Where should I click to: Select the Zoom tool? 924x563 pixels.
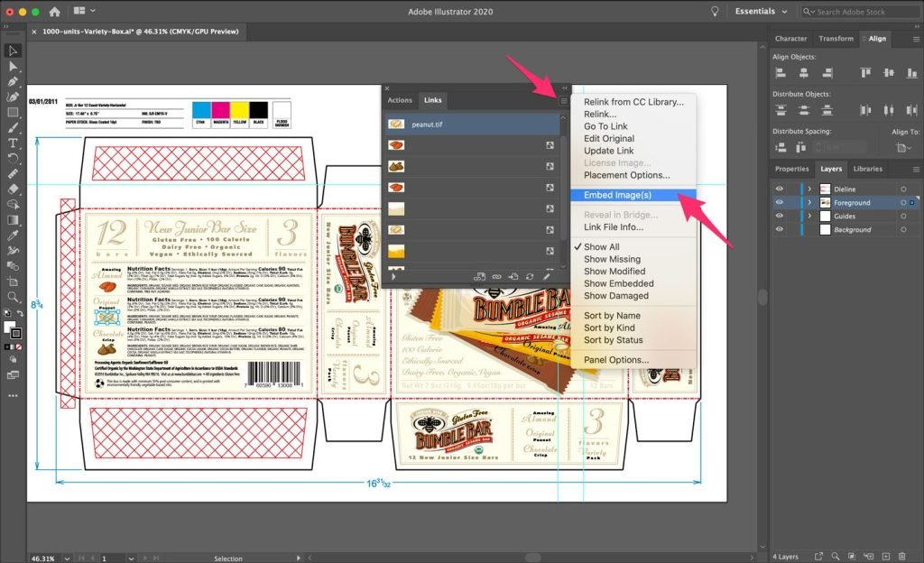click(x=13, y=296)
